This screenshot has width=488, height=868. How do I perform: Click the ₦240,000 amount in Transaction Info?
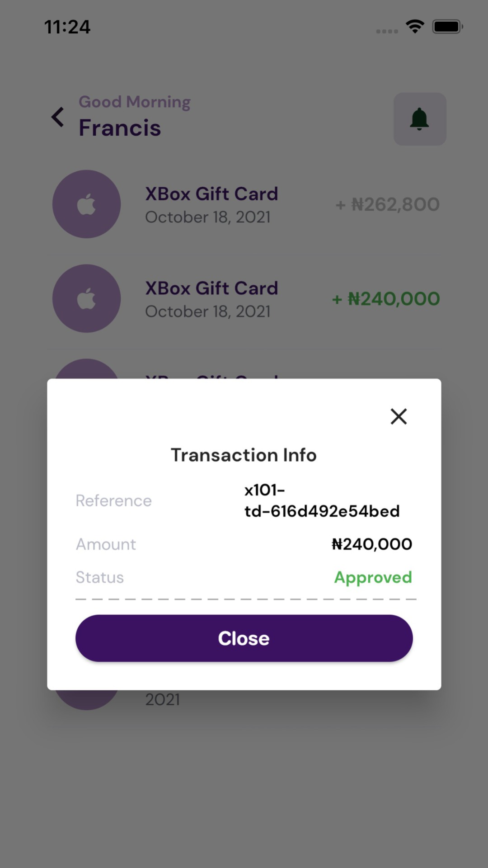[371, 544]
